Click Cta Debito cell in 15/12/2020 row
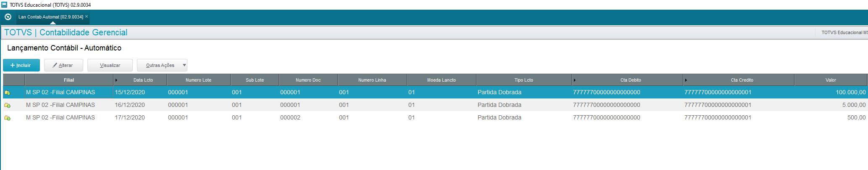This screenshot has width=868, height=170. pyautogui.click(x=607, y=92)
